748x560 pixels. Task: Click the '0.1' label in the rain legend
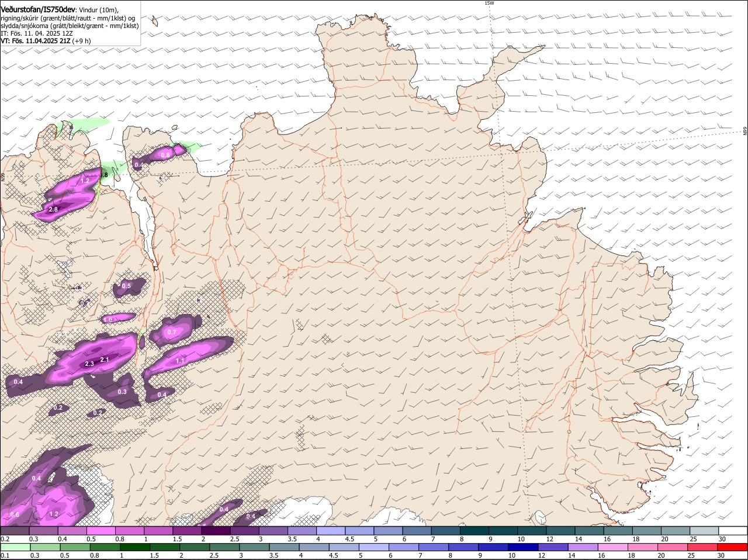tap(5, 555)
